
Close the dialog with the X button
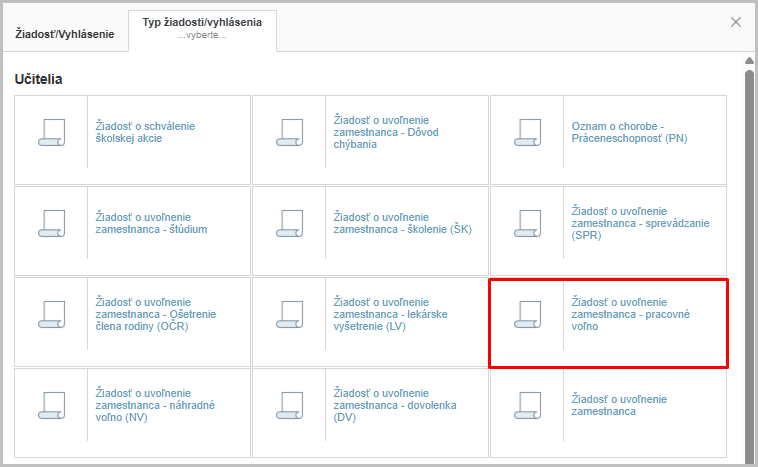tap(736, 22)
